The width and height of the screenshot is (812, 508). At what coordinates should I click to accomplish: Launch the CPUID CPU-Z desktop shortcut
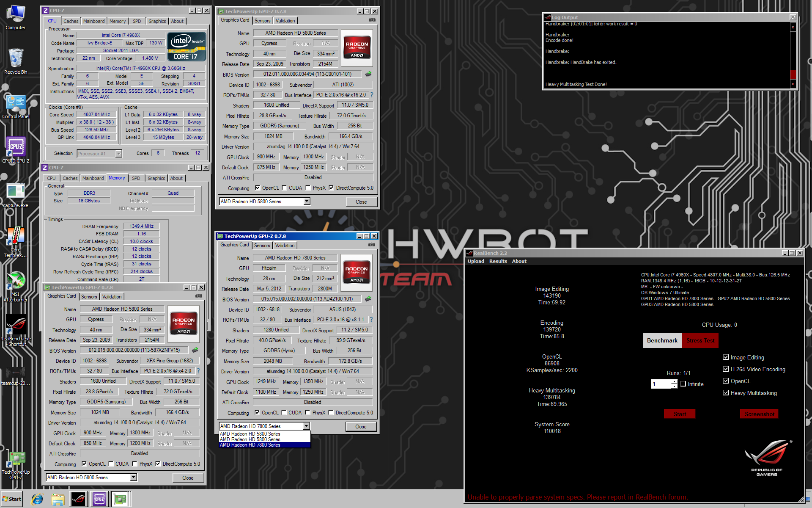pos(16,150)
